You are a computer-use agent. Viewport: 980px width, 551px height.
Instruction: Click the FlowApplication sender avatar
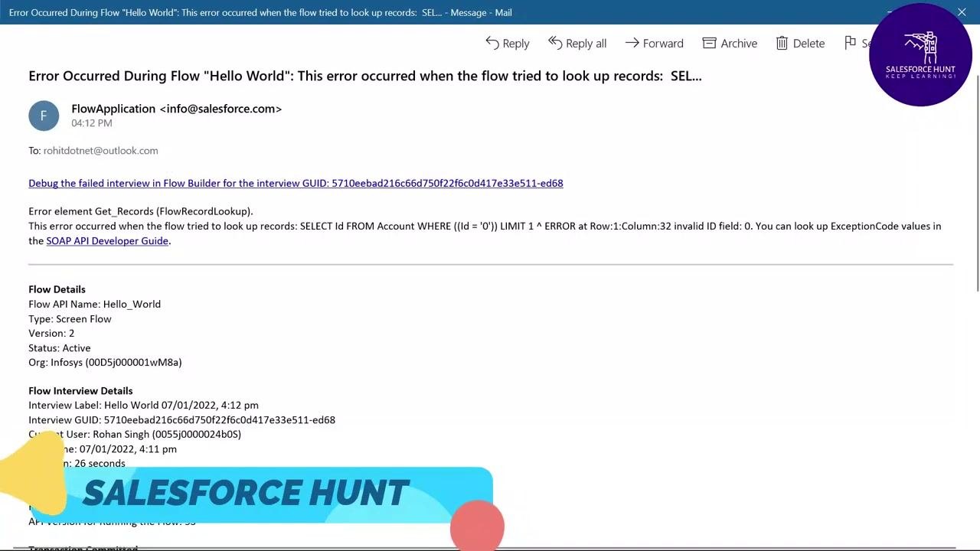pyautogui.click(x=44, y=116)
